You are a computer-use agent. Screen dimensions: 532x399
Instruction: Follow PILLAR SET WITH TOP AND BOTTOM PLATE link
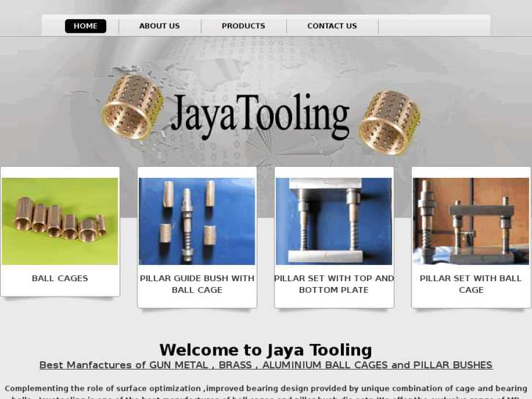tap(334, 284)
